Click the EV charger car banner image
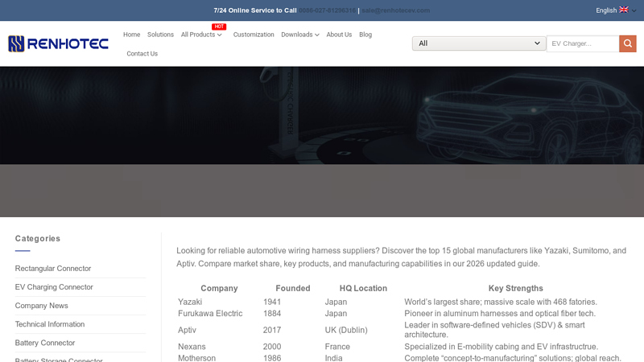 [x=322, y=115]
